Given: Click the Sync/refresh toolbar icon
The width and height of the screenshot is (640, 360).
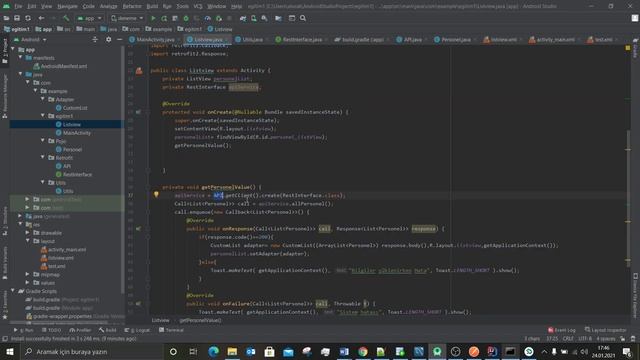Looking at the screenshot, I should (x=28, y=18).
